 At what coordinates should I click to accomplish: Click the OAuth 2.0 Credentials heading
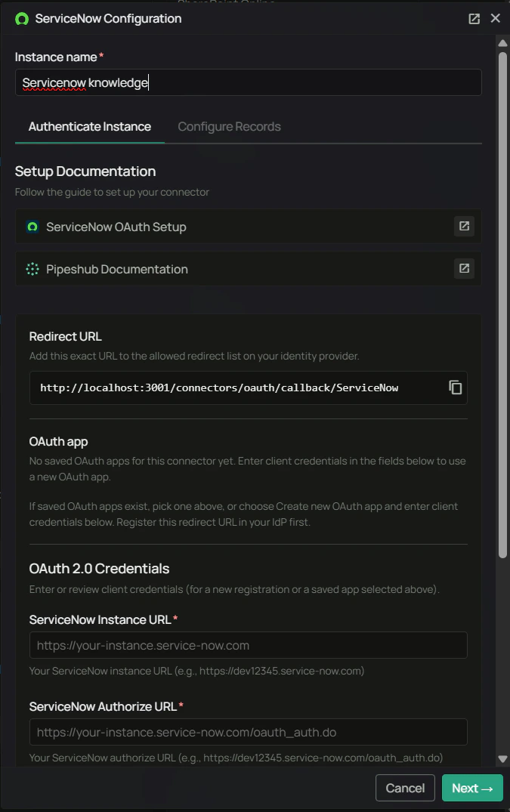pos(100,569)
